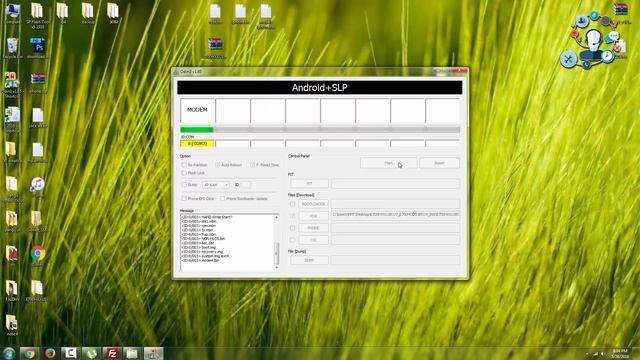The height and width of the screenshot is (360, 640).
Task: Check the PHONE file checkbox
Action: pos(292,228)
